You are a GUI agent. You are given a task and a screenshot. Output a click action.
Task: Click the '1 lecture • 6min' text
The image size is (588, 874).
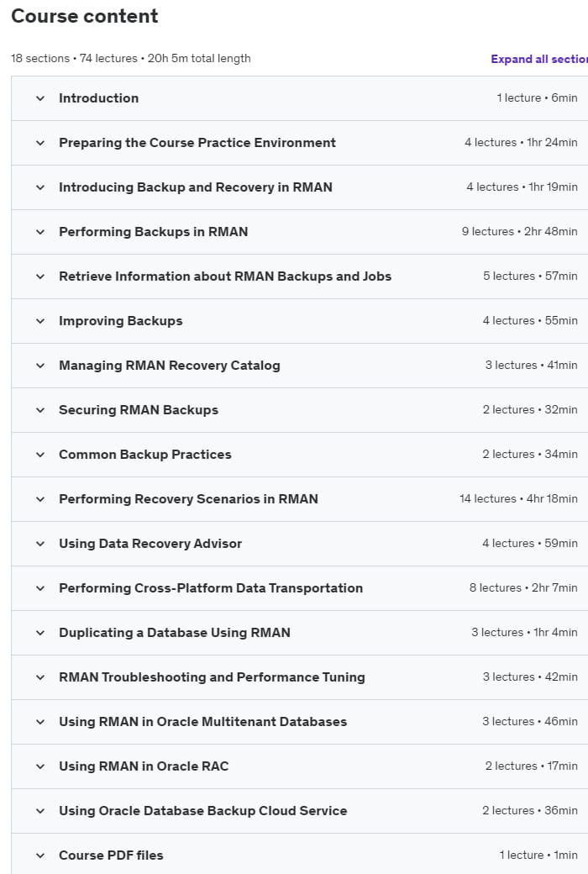click(x=538, y=98)
